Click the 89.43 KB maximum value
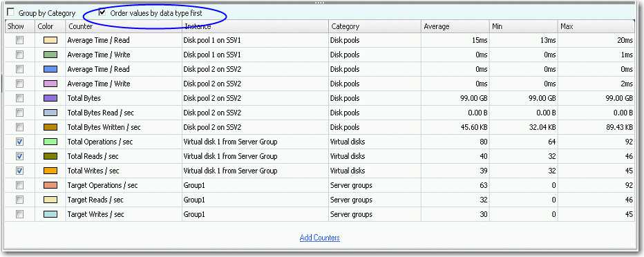Screen dimensions: 644x257 [619, 127]
